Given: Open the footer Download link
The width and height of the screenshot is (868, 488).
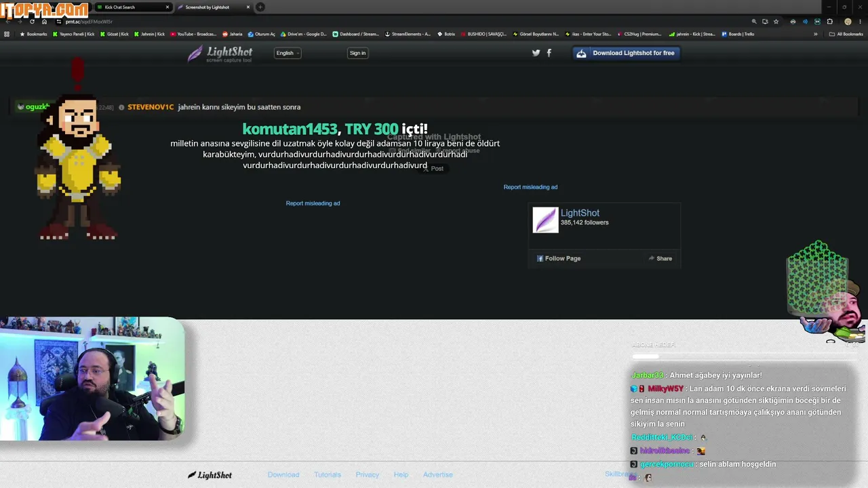Looking at the screenshot, I should coord(283,474).
